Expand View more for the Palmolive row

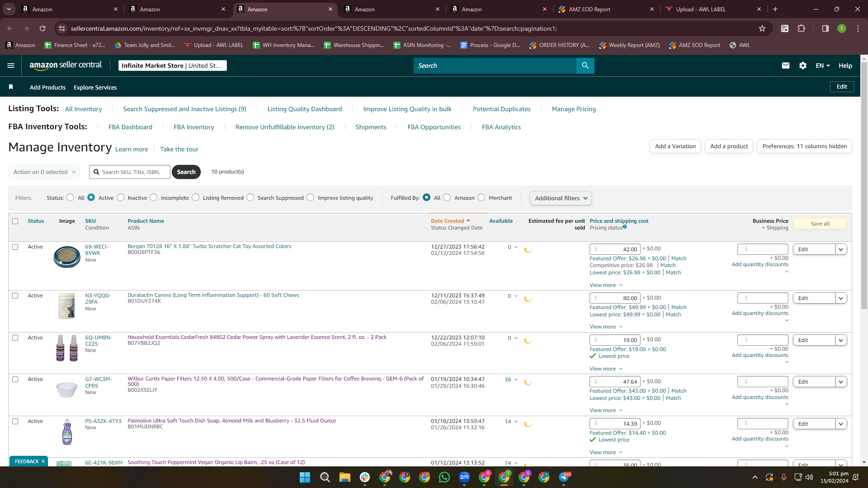tap(606, 452)
